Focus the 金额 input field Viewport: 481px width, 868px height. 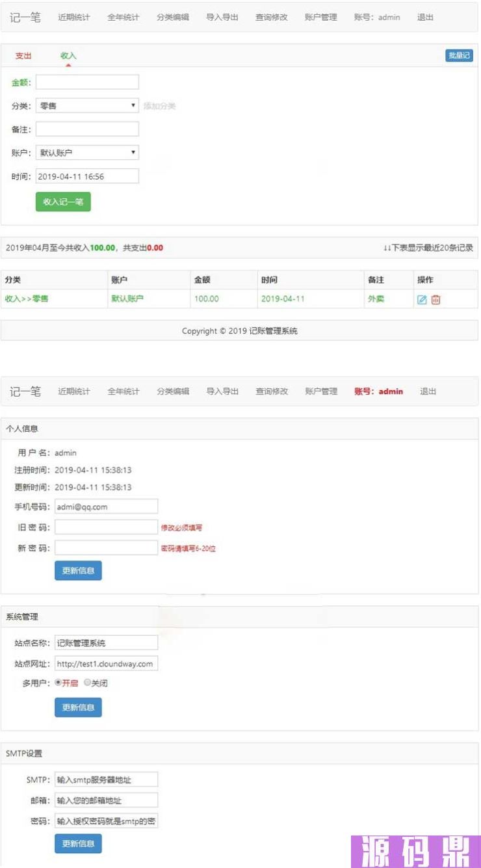(x=87, y=82)
